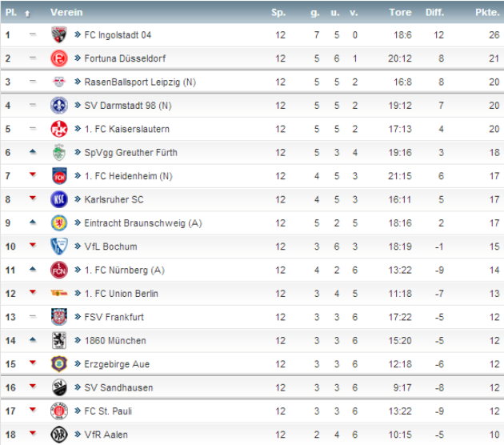Open the Erzgebirge Aue team link
Screen dimensions: 504x445
click(x=117, y=364)
